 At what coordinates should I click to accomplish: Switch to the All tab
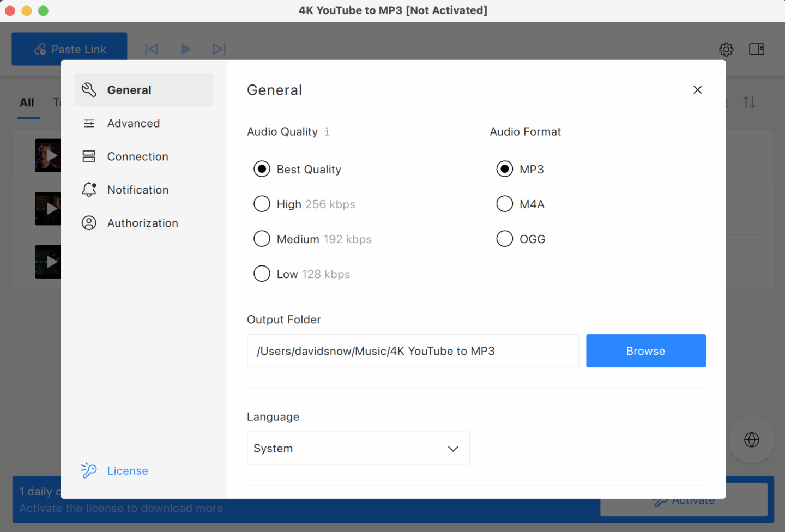tap(28, 102)
